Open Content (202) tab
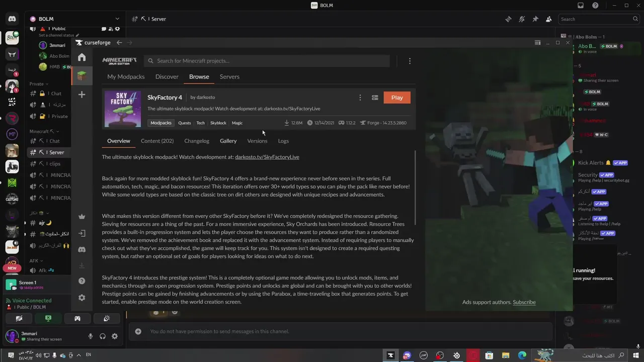644x362 pixels. (x=157, y=141)
